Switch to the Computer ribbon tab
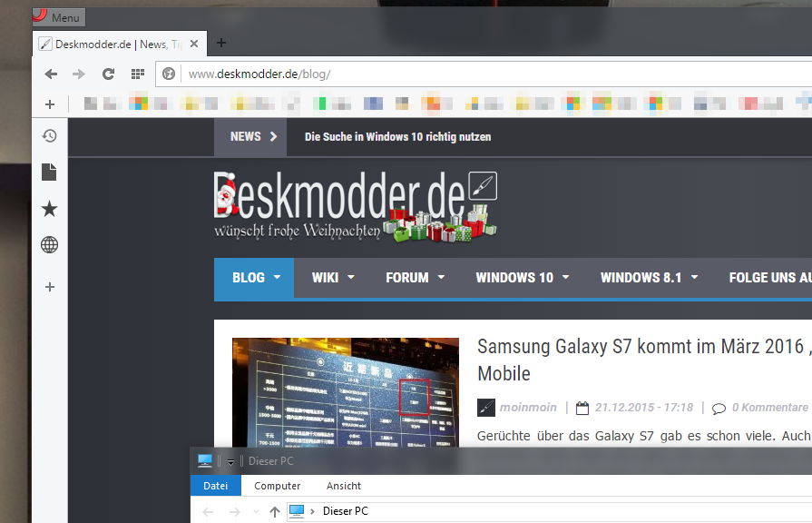The image size is (812, 523). tap(277, 486)
